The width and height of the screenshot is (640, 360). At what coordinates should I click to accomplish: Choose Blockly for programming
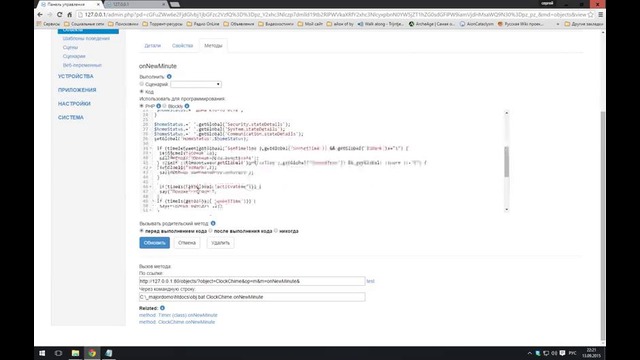pos(164,106)
